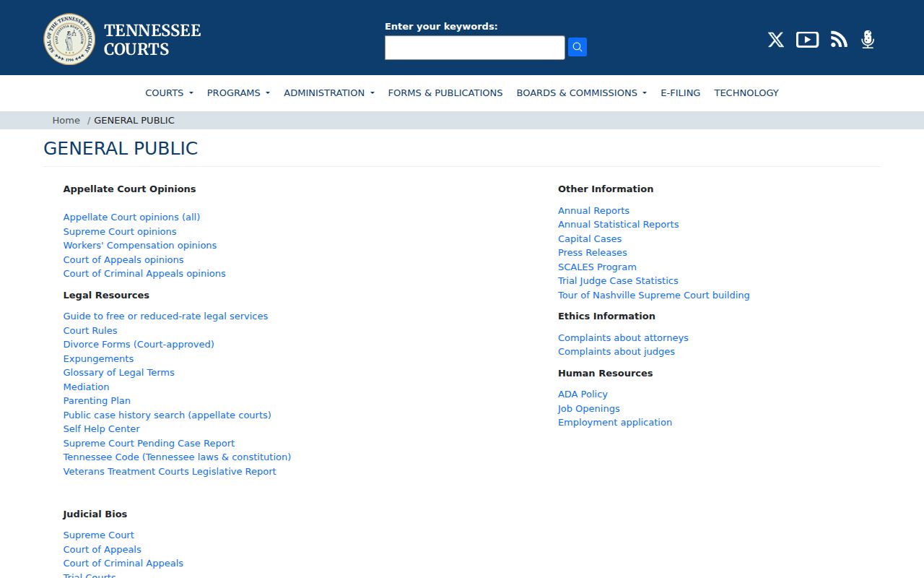Screen dimensions: 924x578
Task: Open Forms & Publications menu item
Action: 445,92
